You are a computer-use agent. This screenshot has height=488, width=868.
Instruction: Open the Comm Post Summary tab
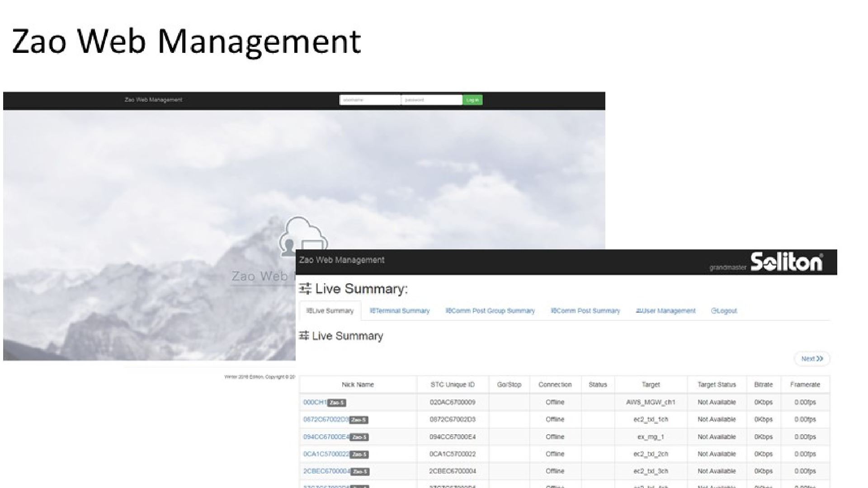pyautogui.click(x=585, y=311)
